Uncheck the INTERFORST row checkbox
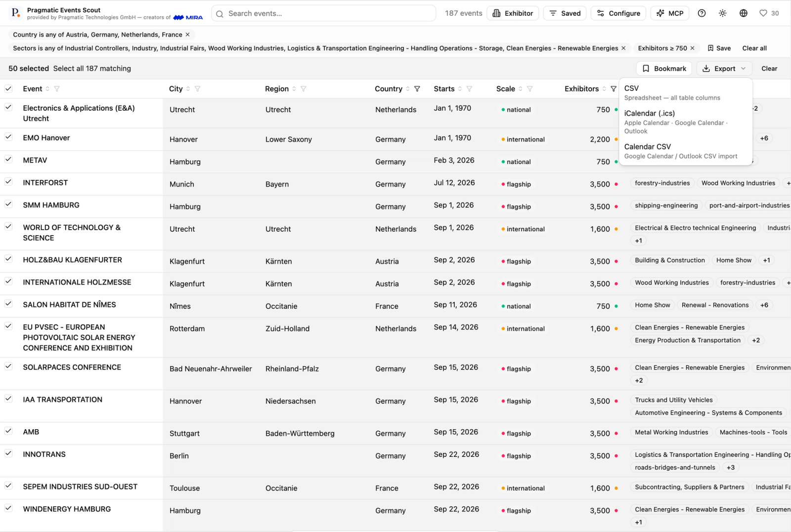This screenshot has width=791, height=532. [8, 182]
